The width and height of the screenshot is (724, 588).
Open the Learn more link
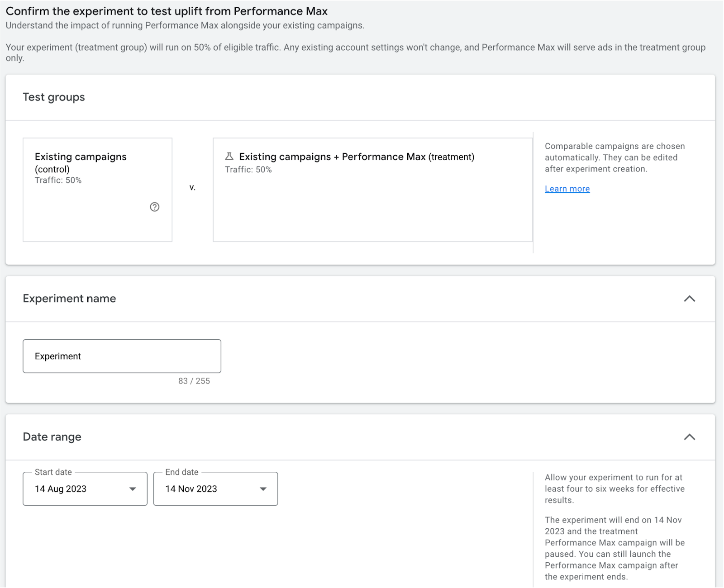point(567,189)
